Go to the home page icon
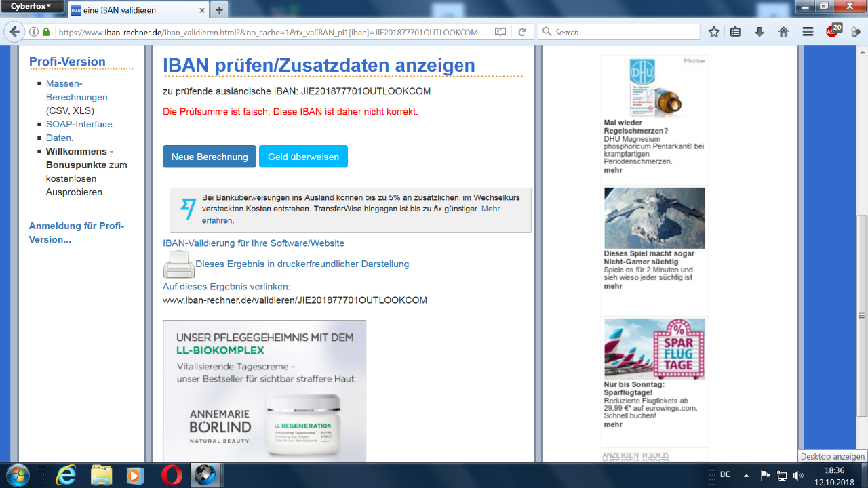Viewport: 868px width, 488px height. [783, 32]
